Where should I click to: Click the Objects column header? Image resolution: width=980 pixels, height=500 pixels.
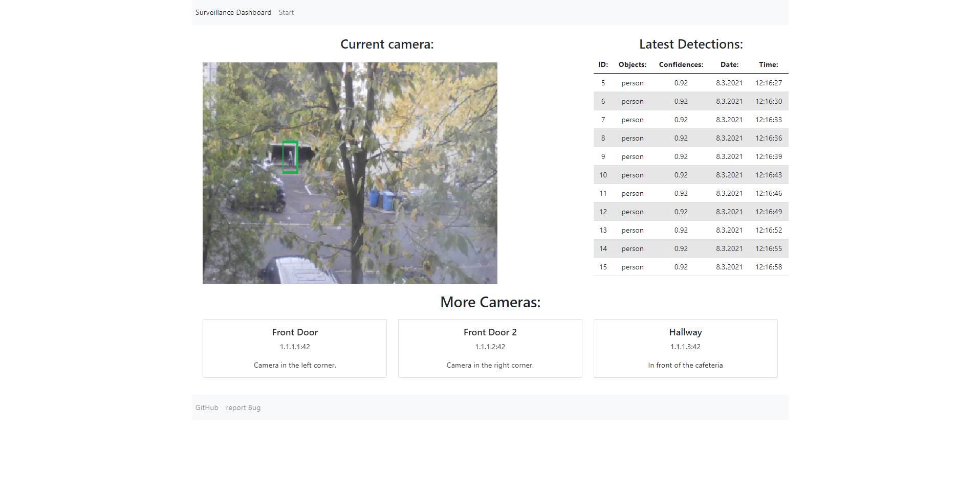[632, 64]
